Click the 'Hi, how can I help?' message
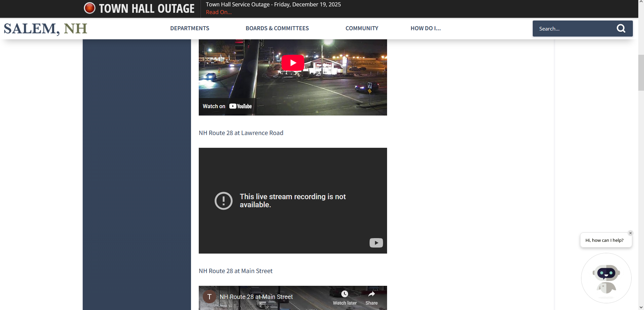This screenshot has height=310, width=644. [x=604, y=240]
